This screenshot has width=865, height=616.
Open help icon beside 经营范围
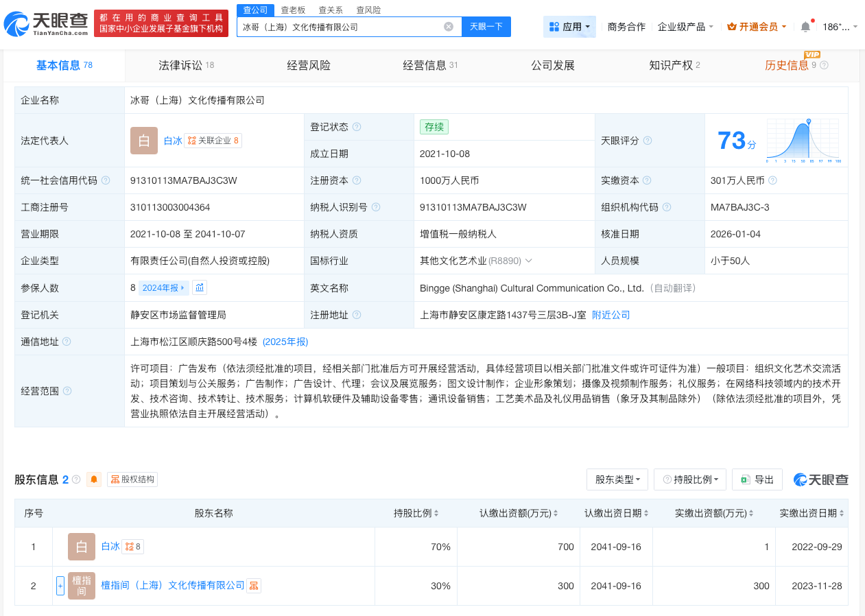coord(67,391)
